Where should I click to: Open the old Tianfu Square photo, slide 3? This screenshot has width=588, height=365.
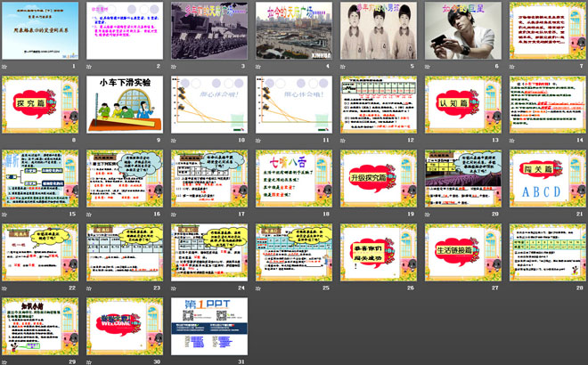point(209,30)
